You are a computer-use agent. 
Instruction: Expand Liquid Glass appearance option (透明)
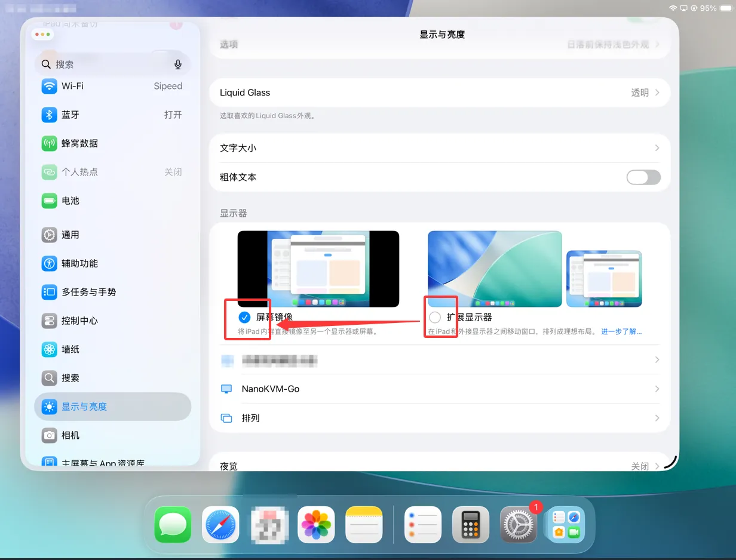point(646,93)
